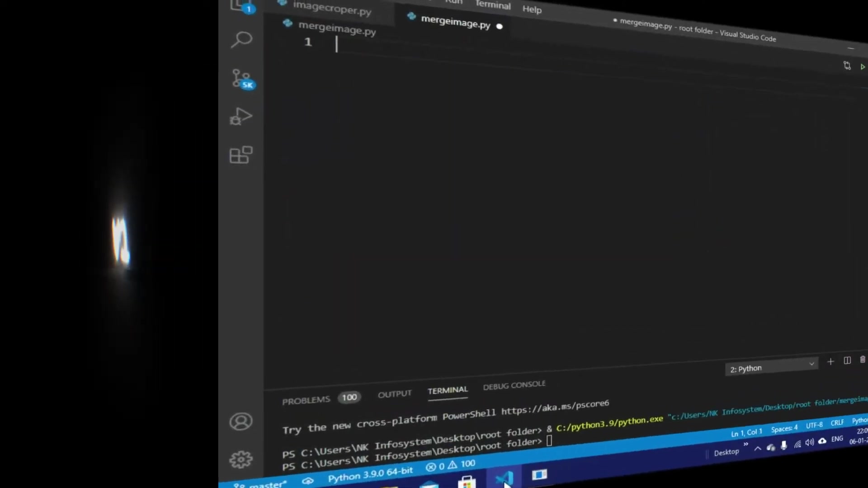The height and width of the screenshot is (488, 868).
Task: Open the volume control in system tray
Action: pyautogui.click(x=809, y=443)
